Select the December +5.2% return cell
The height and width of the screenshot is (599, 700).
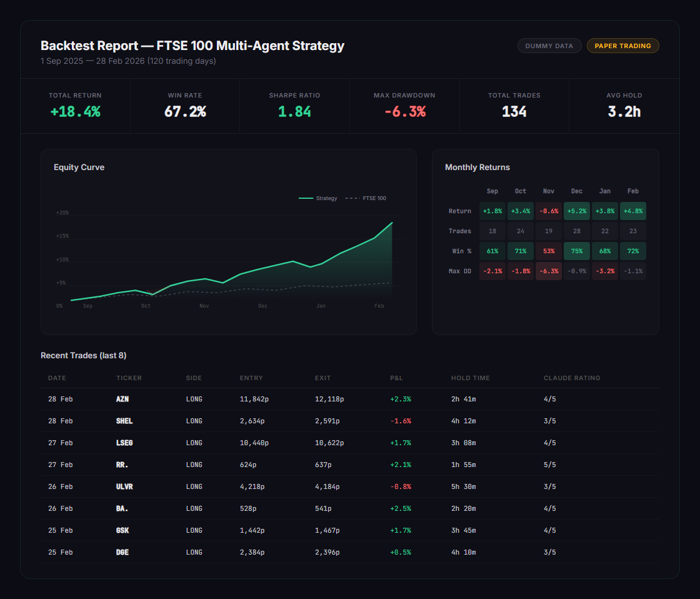[x=576, y=211]
